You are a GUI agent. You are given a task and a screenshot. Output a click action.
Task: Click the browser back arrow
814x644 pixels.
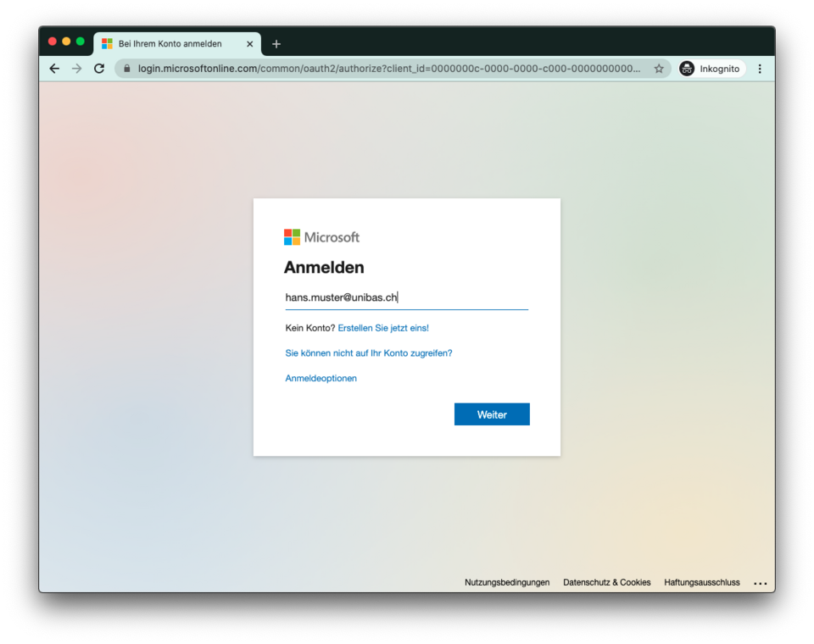pos(54,69)
